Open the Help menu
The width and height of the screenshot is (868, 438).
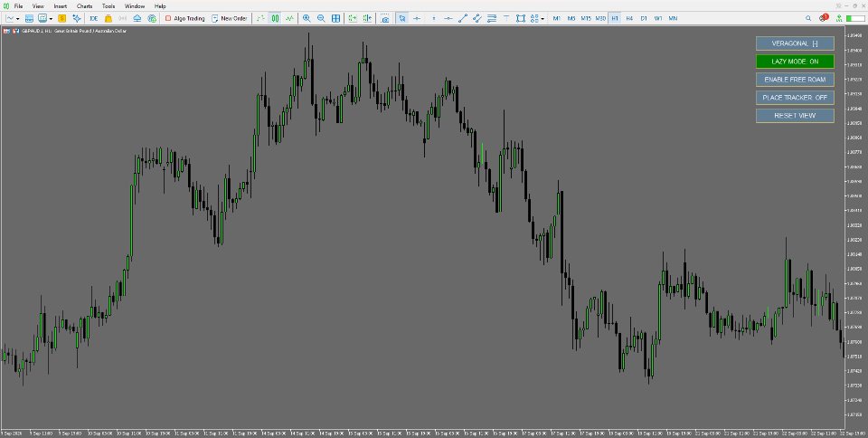click(x=160, y=6)
